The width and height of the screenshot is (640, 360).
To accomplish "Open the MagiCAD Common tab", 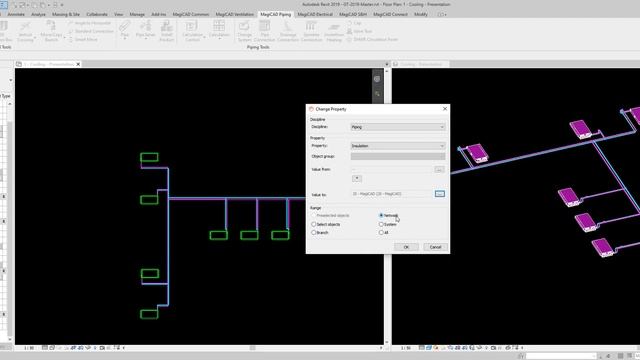I will click(x=191, y=14).
